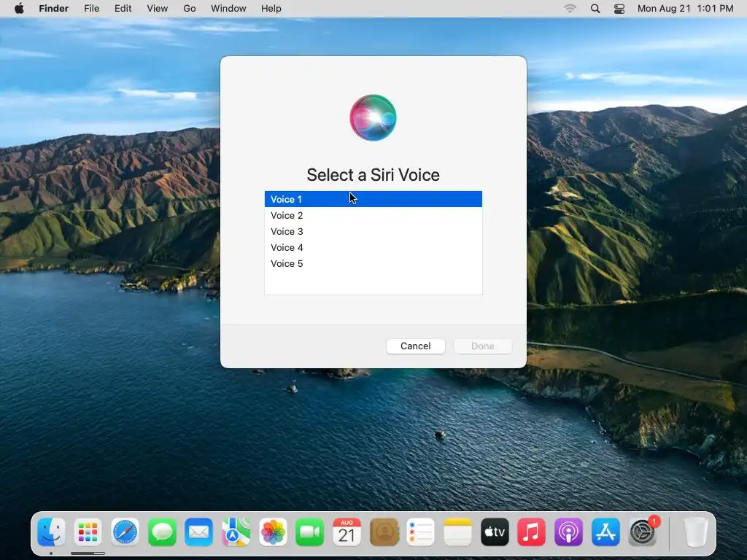747x560 pixels.
Task: Open Notes from the Dock
Action: [x=457, y=532]
